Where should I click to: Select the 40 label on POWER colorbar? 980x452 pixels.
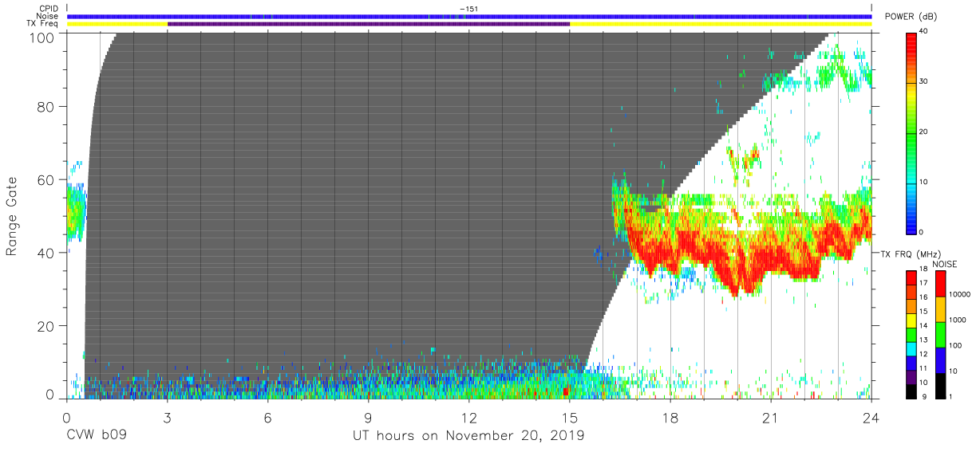925,31
